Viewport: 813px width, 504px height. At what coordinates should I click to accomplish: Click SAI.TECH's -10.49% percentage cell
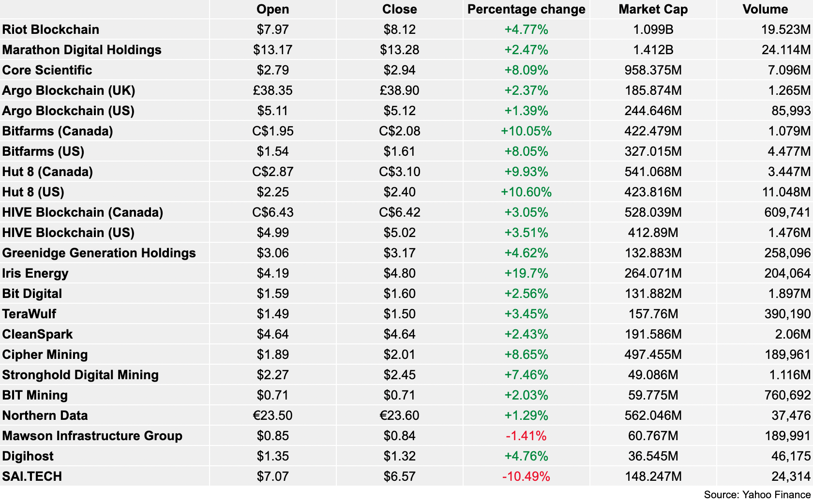tap(526, 476)
